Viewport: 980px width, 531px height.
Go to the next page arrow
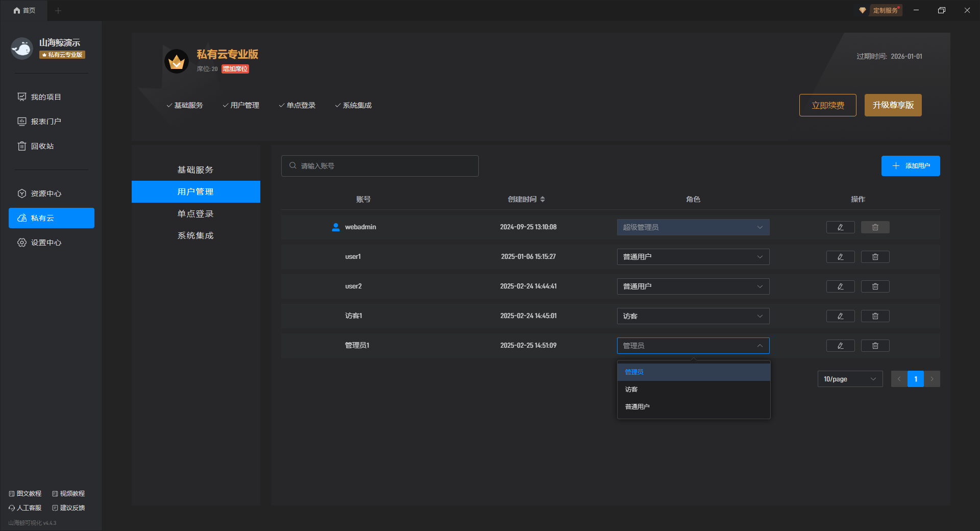click(x=932, y=379)
